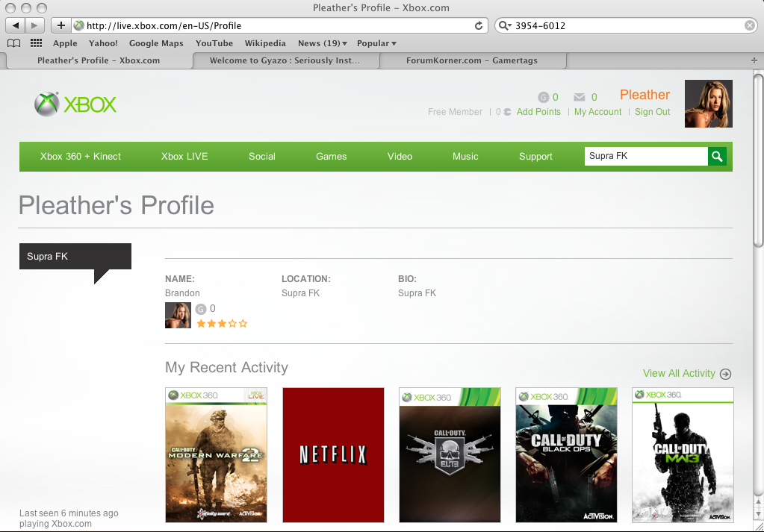Open the Video menu
Image resolution: width=764 pixels, height=532 pixels.
coord(400,156)
